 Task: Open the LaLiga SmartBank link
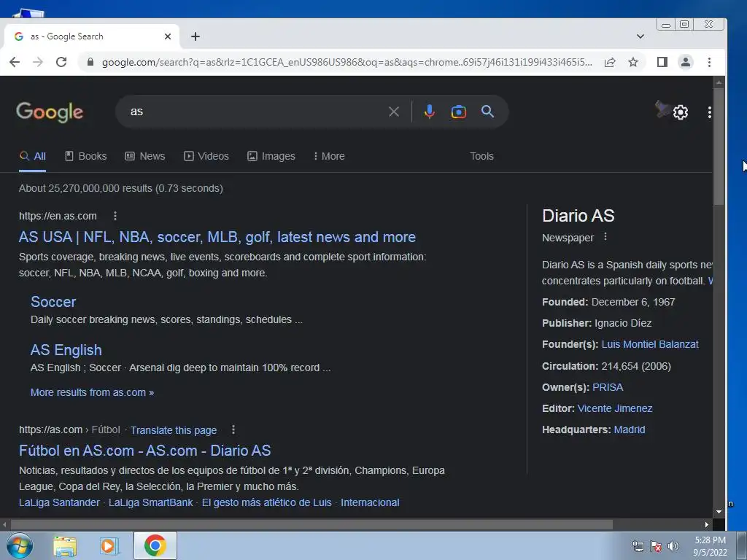150,502
